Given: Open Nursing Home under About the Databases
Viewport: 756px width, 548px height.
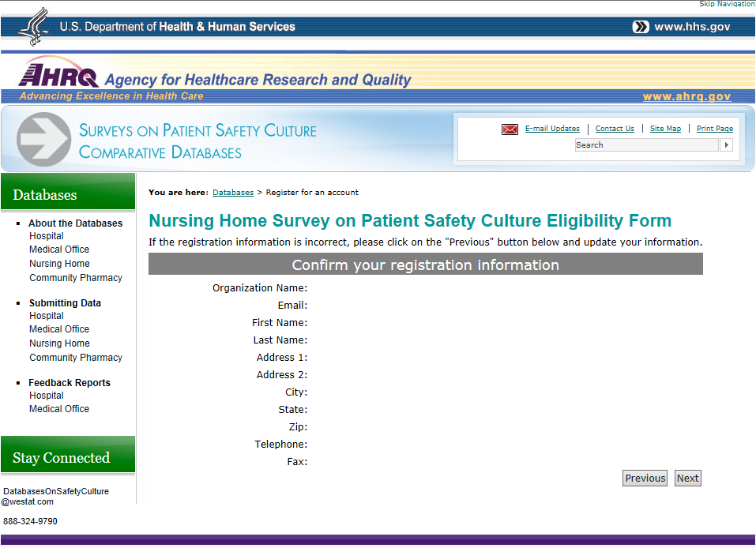Looking at the screenshot, I should tap(59, 264).
